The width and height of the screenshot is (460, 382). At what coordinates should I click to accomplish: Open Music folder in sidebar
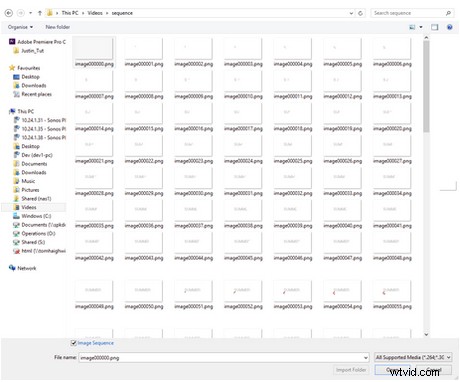24,181
